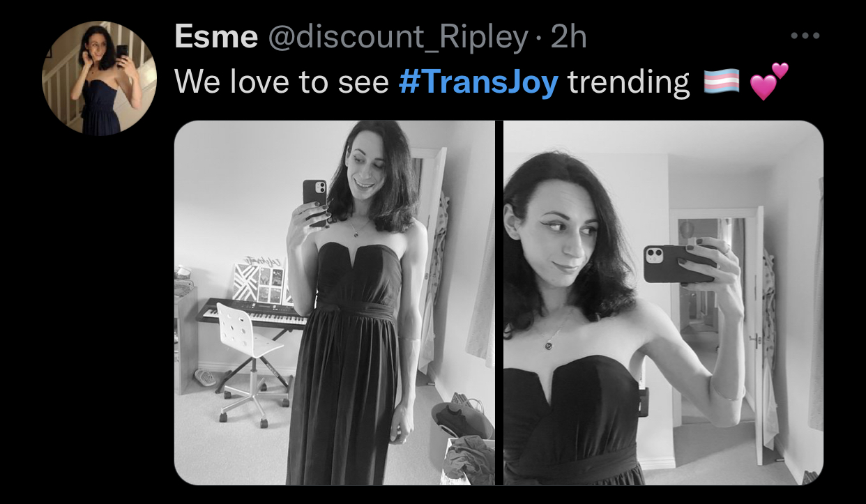866x504 pixels.
Task: Click the word "trending" in the tweet
Action: (x=628, y=83)
